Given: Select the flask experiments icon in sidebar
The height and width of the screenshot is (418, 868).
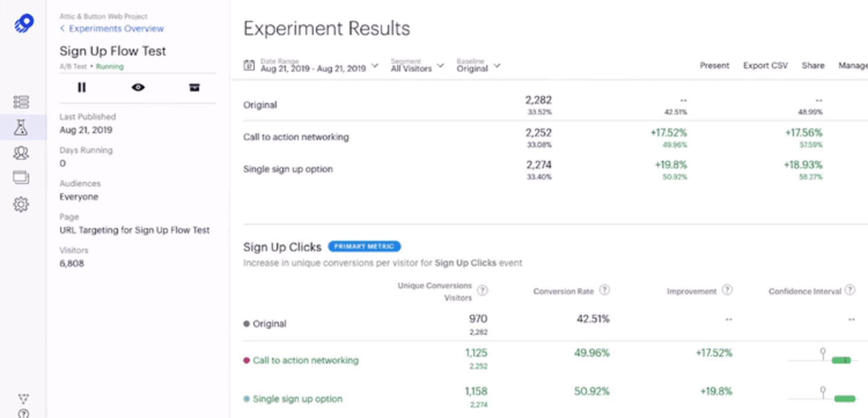Looking at the screenshot, I should click(22, 127).
